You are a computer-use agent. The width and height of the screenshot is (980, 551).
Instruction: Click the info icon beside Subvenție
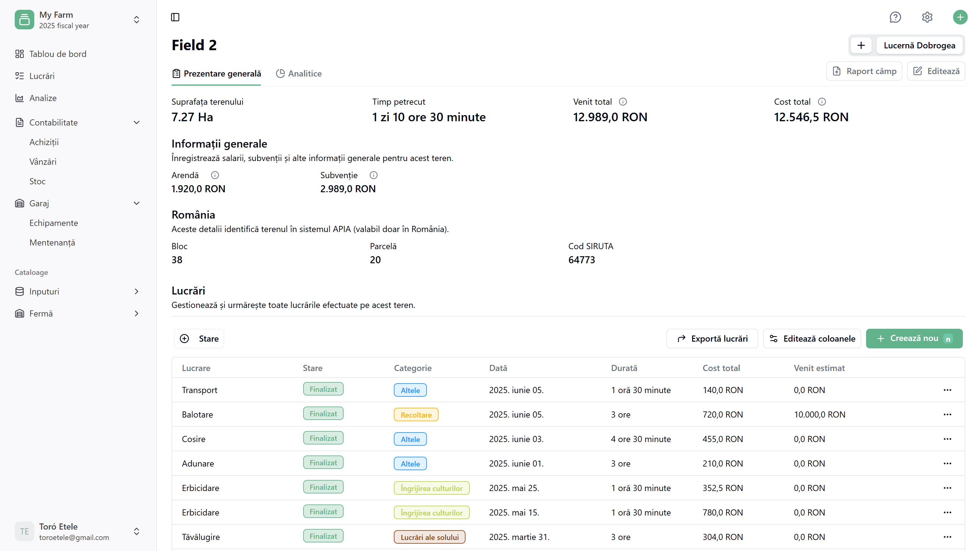374,175
